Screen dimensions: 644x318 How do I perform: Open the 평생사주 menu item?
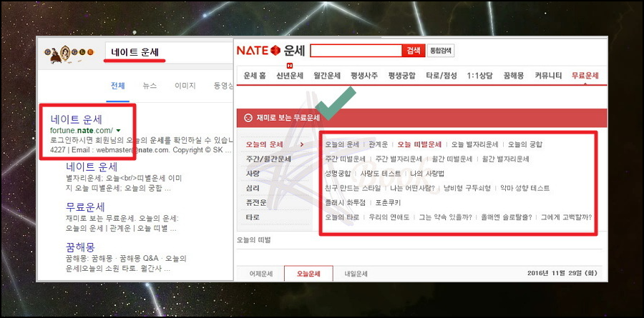pyautogui.click(x=364, y=76)
